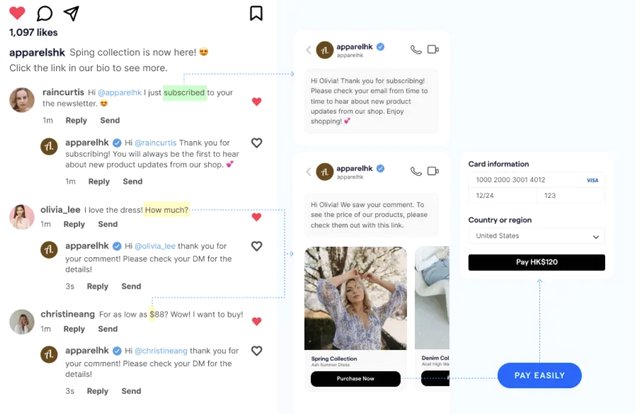640x414 pixels.
Task: Toggle the heart on olivia_lee's comment
Action: [257, 217]
